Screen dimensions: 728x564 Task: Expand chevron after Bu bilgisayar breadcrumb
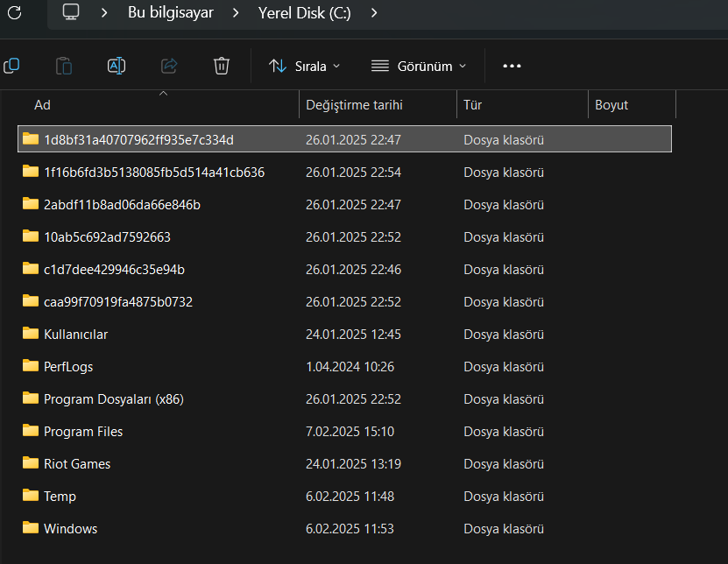[236, 13]
